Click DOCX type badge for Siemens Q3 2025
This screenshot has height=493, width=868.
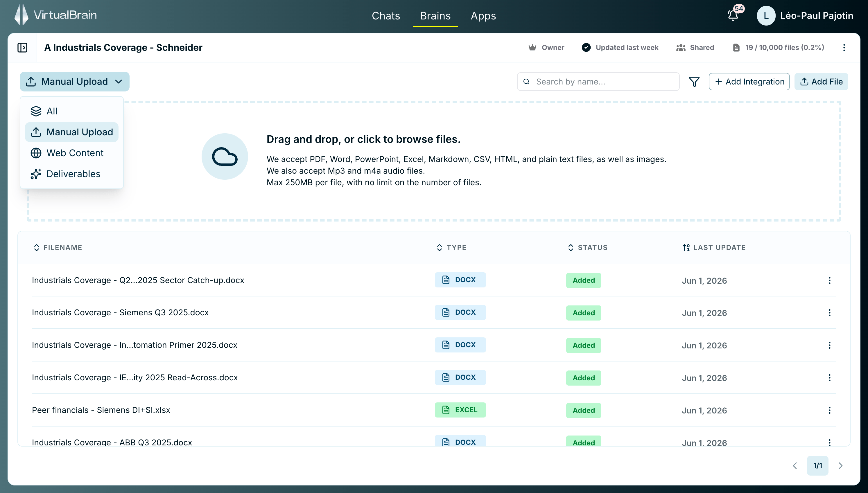(460, 312)
